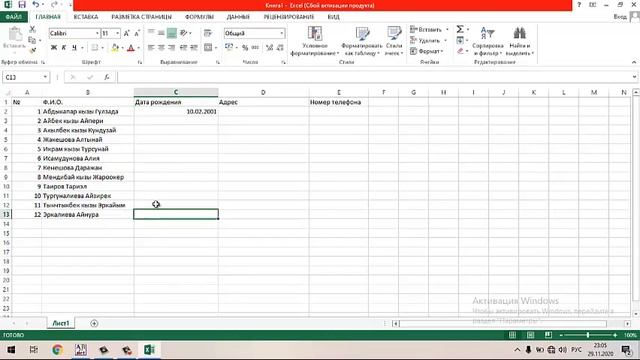Image resolution: width=640 pixels, height=360 pixels.
Task: Increase decimal places
Action: coord(269,48)
